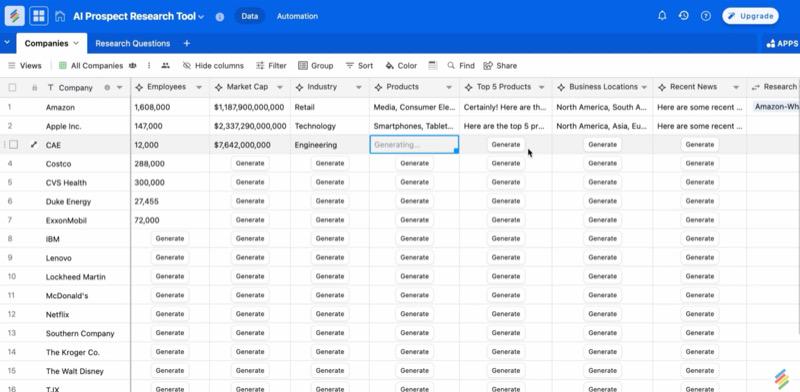Switch to the Research Questions tab

pyautogui.click(x=133, y=43)
